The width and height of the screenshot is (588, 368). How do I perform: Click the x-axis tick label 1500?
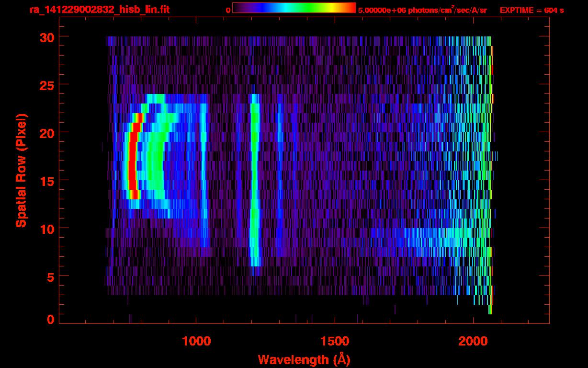pyautogui.click(x=335, y=341)
